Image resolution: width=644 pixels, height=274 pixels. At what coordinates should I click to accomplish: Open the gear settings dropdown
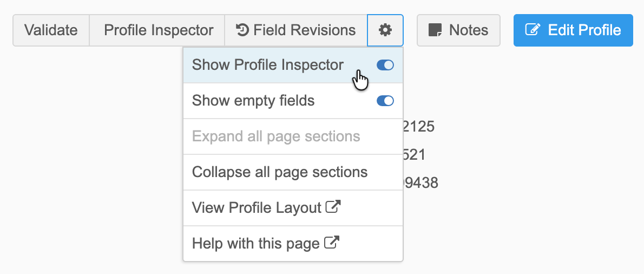click(385, 30)
